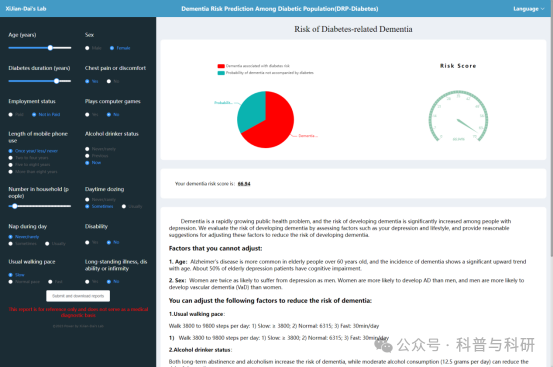
Task: Click Submit and download reports button
Action: [x=78, y=296]
